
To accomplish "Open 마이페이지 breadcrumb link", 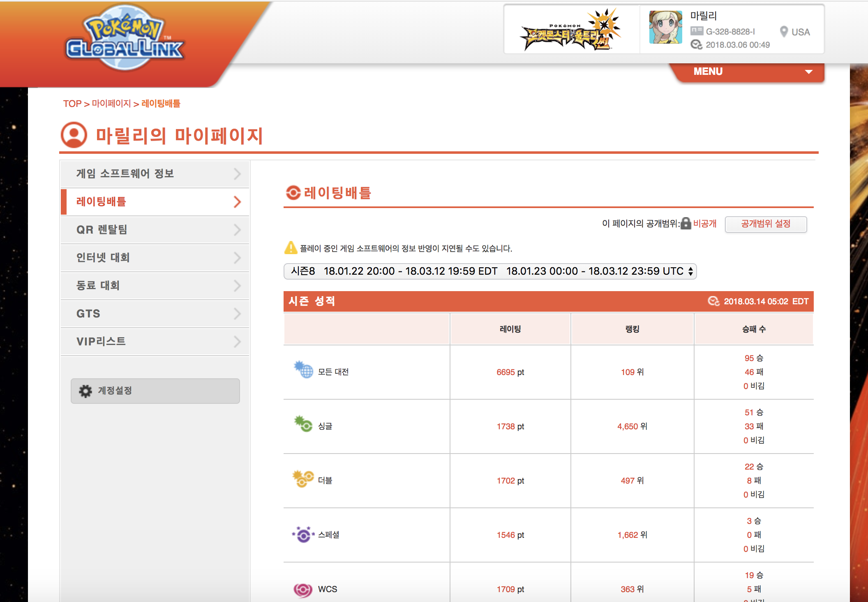I will [111, 104].
